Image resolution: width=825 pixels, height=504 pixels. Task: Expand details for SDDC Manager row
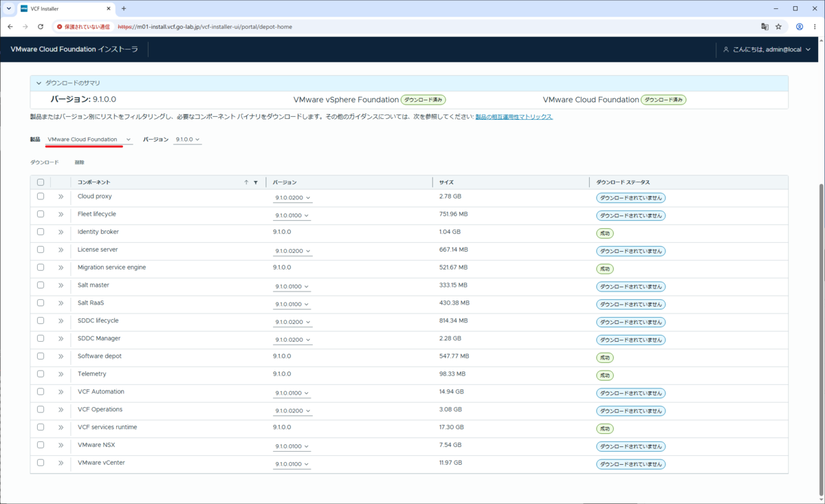[x=60, y=339]
